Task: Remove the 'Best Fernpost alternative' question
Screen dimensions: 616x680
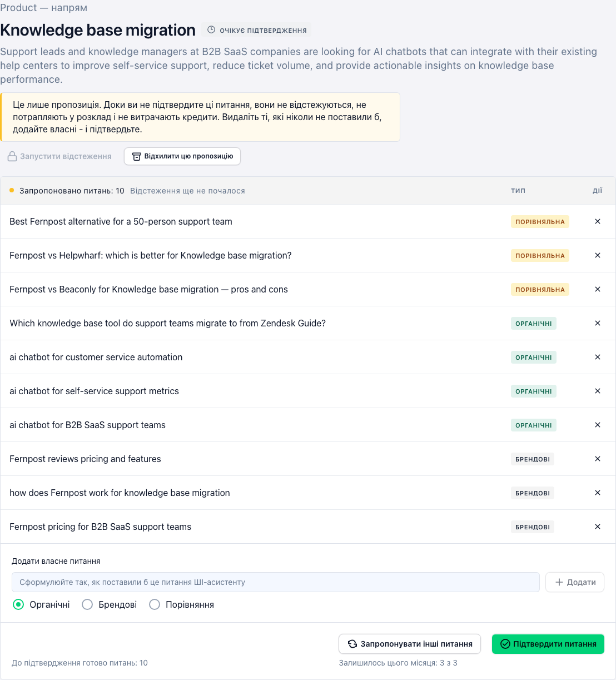Action: (598, 221)
